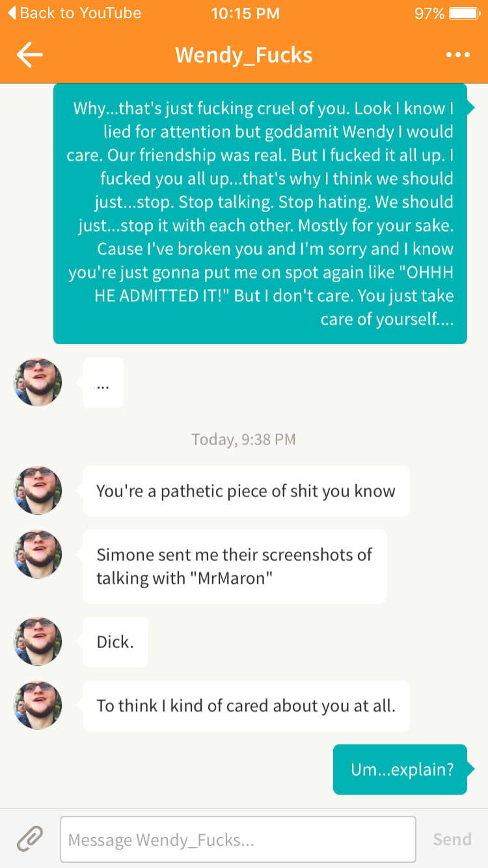The width and height of the screenshot is (488, 868).
Task: Return via Back to YouTube link
Action: pos(74,13)
